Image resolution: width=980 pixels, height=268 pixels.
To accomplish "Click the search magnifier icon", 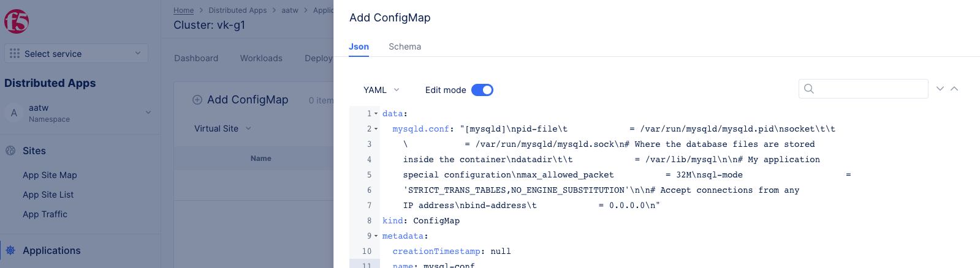I will click(x=809, y=89).
